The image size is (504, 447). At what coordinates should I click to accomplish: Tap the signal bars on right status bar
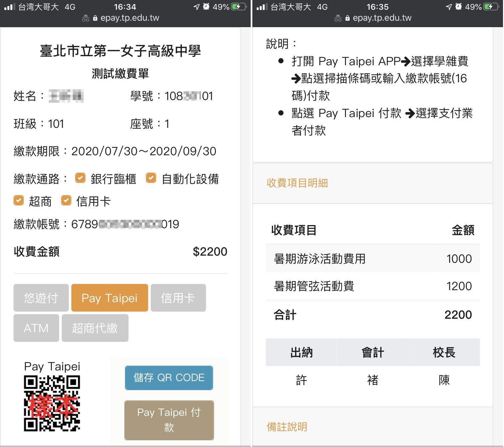click(262, 7)
